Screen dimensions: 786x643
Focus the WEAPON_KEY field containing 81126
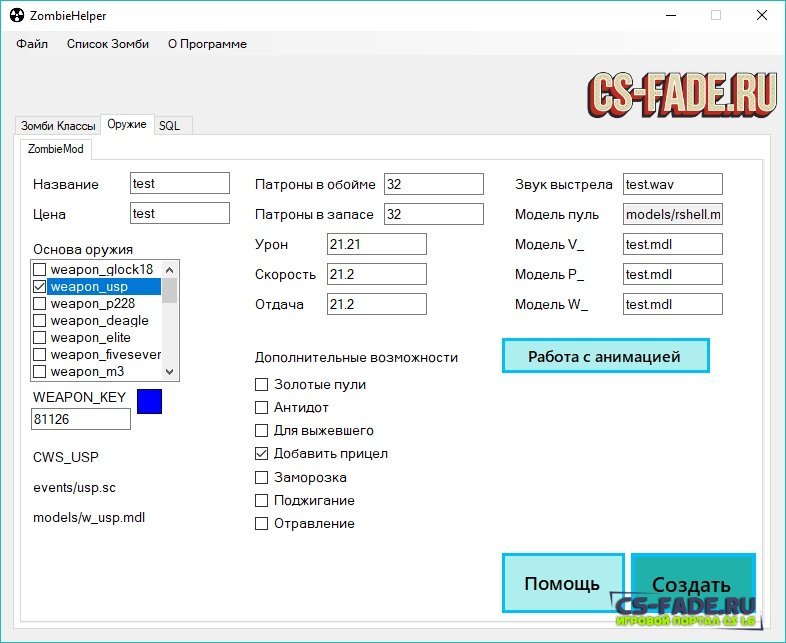tap(81, 419)
